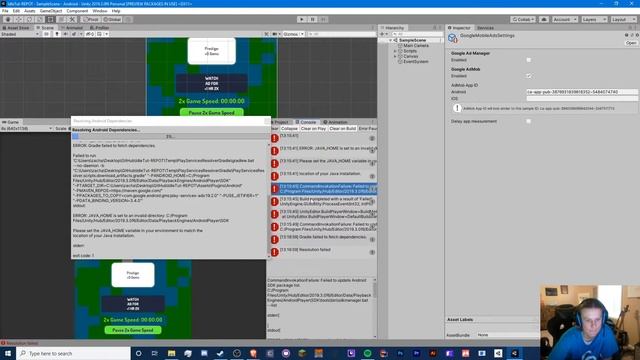Open the custom editor tools icon
Image resolution: width=640 pixels, height=360 pixels.
[72, 19]
